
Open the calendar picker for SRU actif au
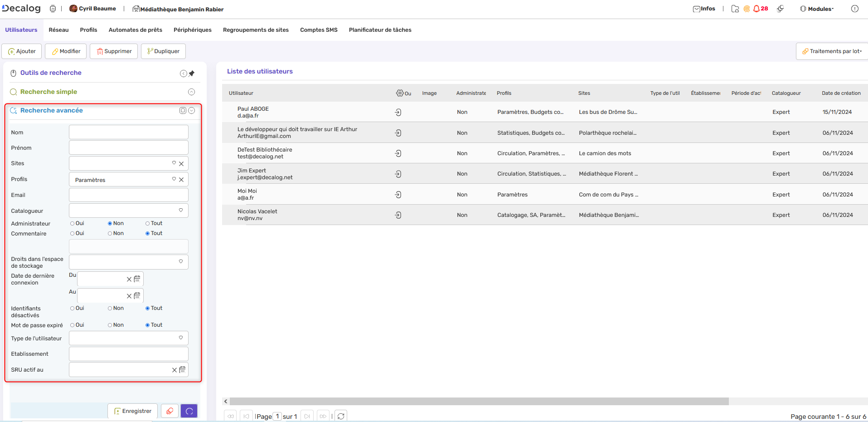tap(182, 370)
